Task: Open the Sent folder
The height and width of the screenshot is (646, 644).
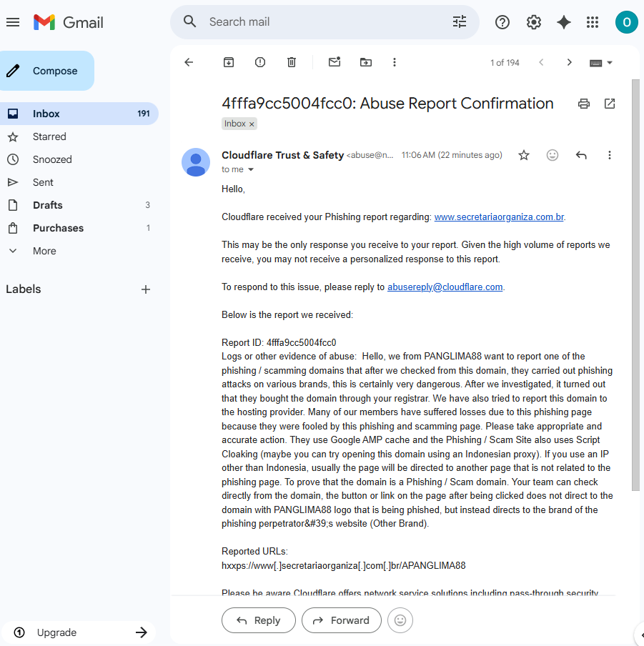Action: [x=79, y=182]
